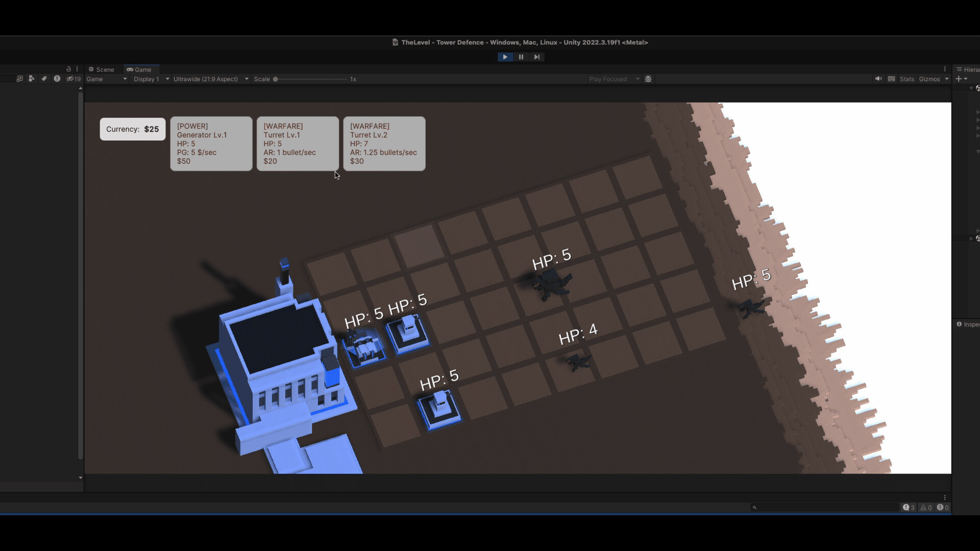The width and height of the screenshot is (980, 551).
Task: Open the Ultrawide (21:9 Aspect) dropdown
Action: tap(210, 79)
